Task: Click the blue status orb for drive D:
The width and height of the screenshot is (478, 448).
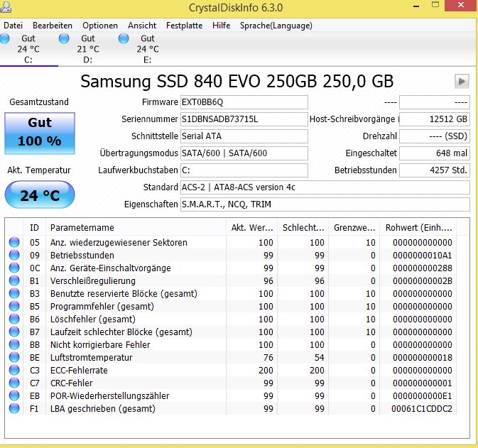Action: (64, 39)
